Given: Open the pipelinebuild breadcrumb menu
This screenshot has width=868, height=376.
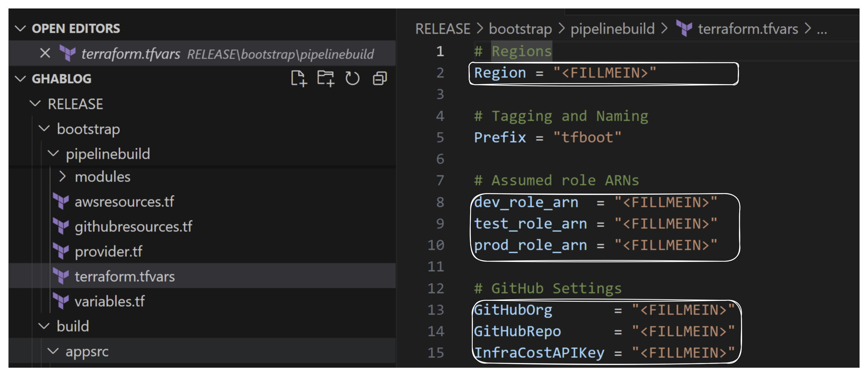Looking at the screenshot, I should 612,29.
